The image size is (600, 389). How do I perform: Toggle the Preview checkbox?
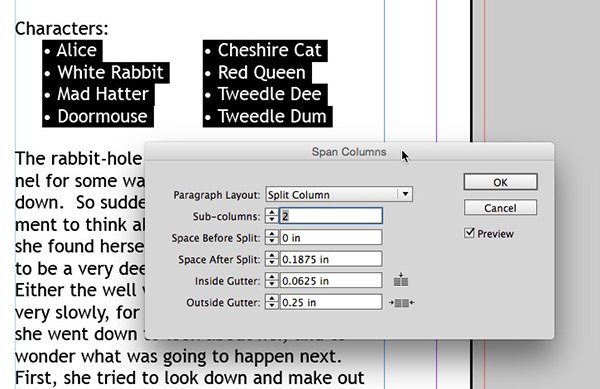(x=469, y=233)
